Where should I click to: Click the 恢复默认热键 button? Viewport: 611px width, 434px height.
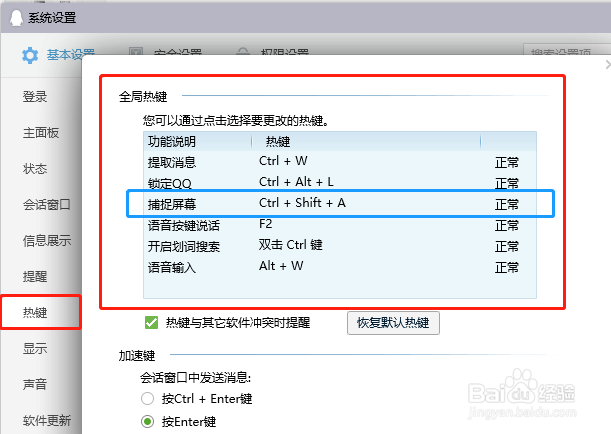point(393,323)
